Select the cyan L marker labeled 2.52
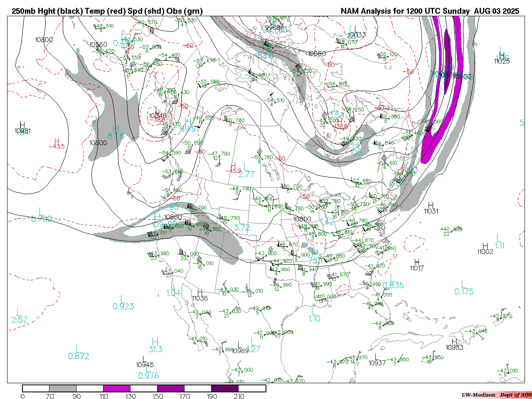Screen dimensions: 532x399 (18, 312)
